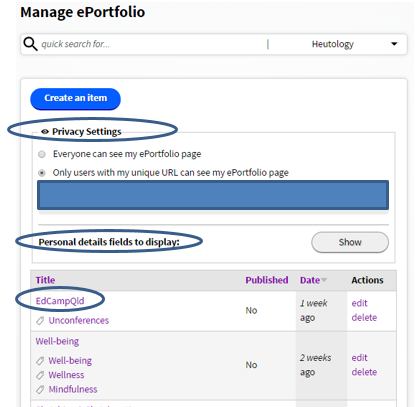The width and height of the screenshot is (420, 407).
Task: Select Only users with unique URL option
Action: pos(42,173)
